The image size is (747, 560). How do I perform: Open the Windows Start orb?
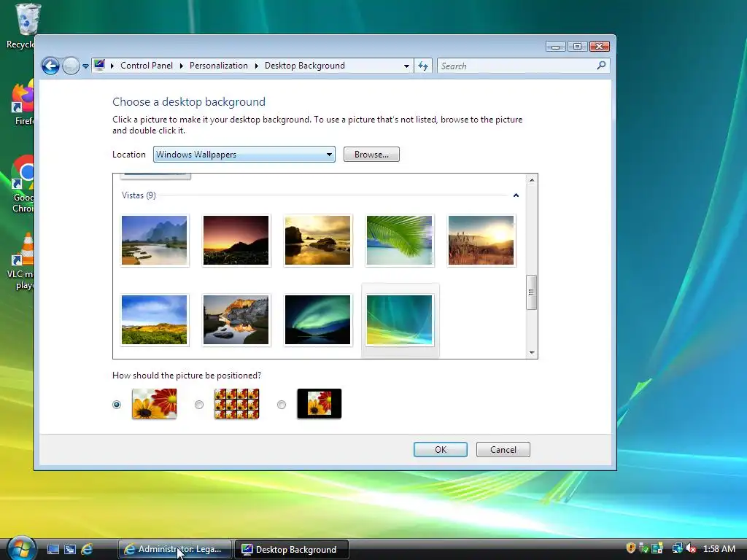[21, 548]
